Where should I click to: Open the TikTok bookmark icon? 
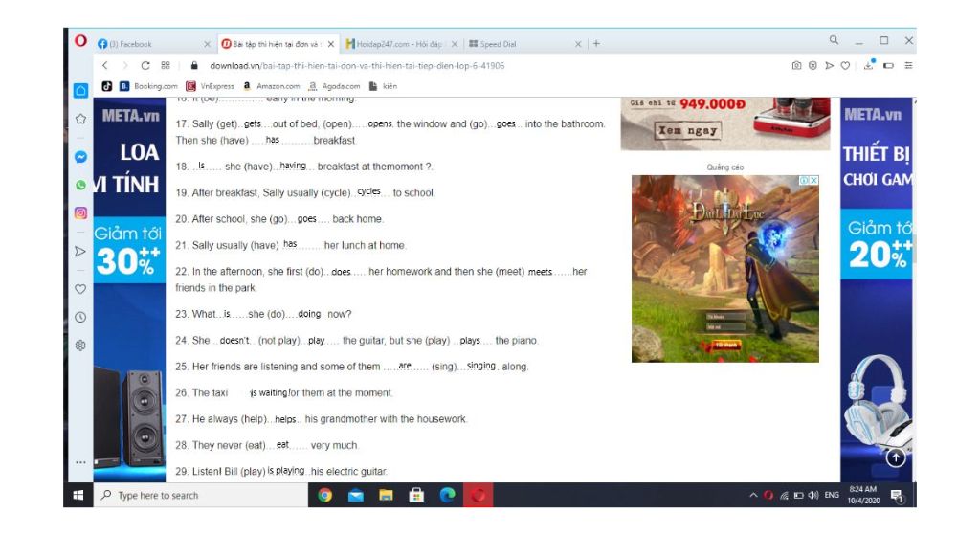click(107, 86)
